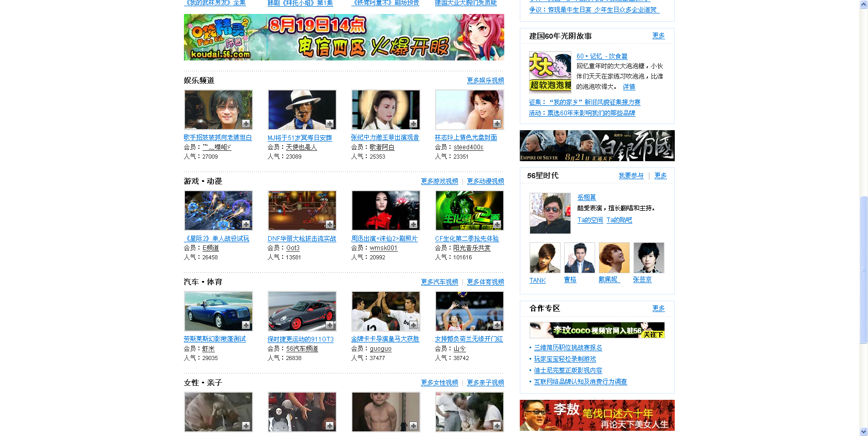The width and height of the screenshot is (868, 436).
Task: Click the plus icon on 保时捷911GT3 thumbnail
Action: click(330, 325)
